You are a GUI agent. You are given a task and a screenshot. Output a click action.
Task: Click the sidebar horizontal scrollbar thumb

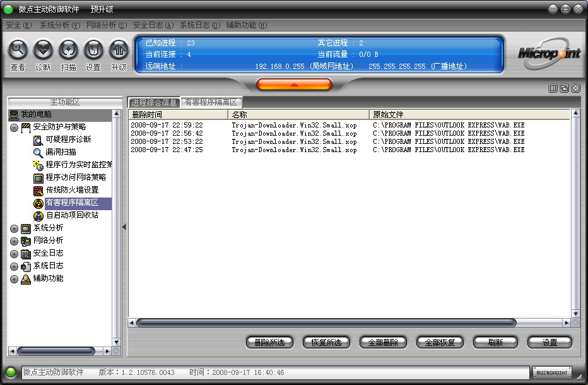pos(56,351)
